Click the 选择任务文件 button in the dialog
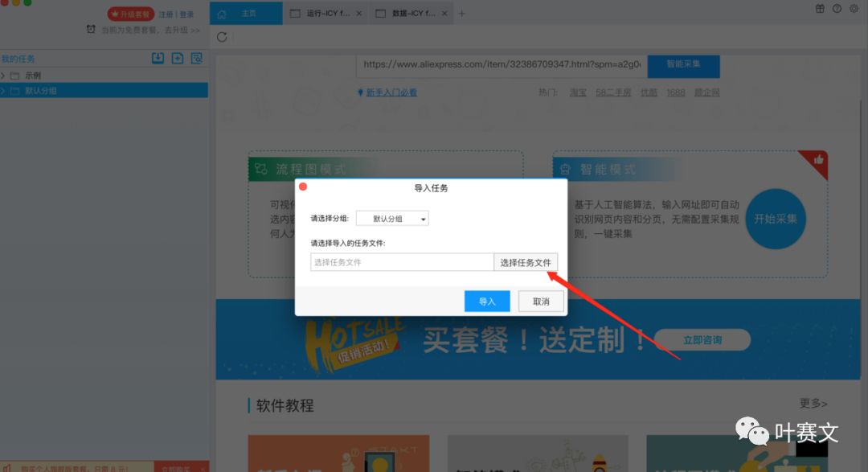The width and height of the screenshot is (868, 472). 526,262
